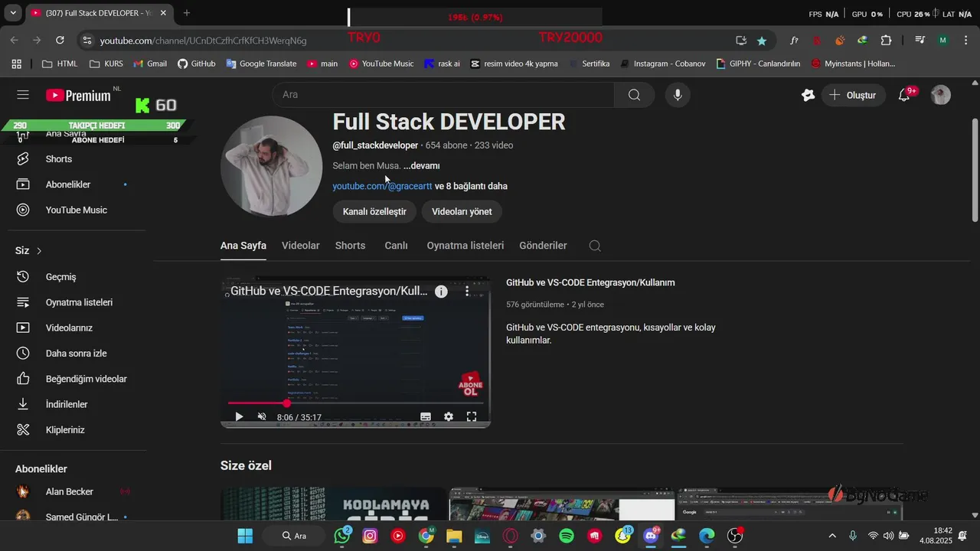Unmute the featured video

(262, 417)
